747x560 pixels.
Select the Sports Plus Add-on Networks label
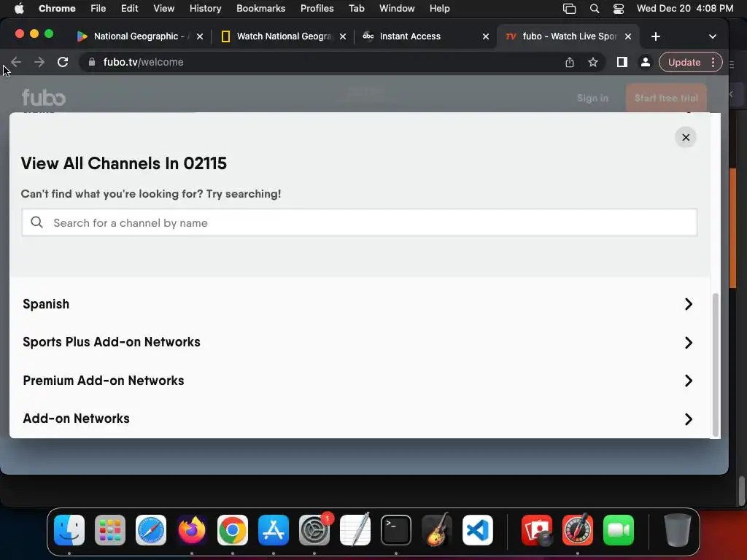click(112, 343)
